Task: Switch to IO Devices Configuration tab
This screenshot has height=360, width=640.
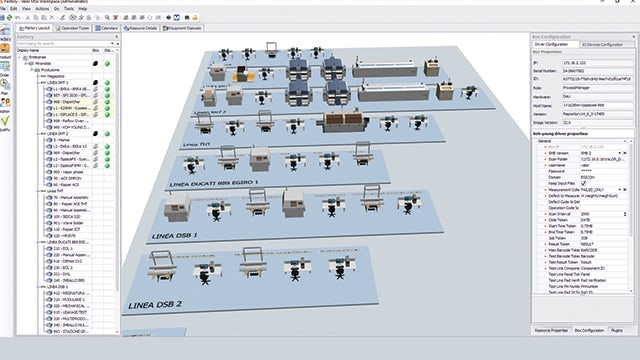Action: 602,44
